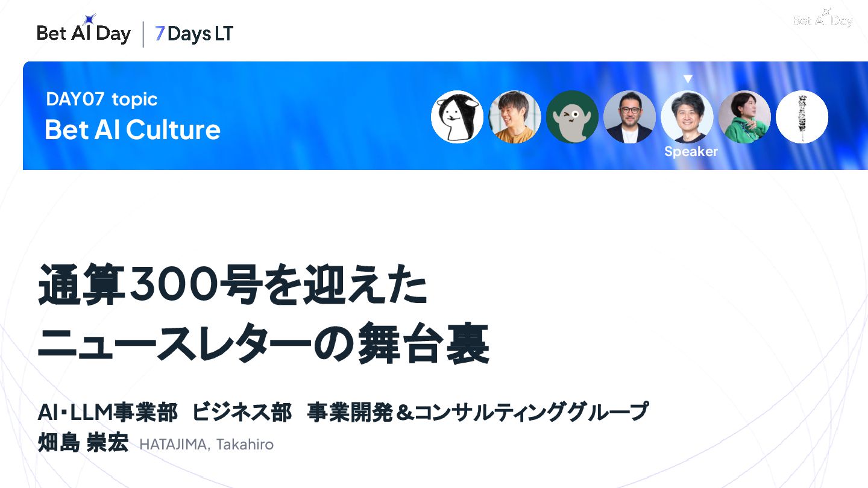Click the Bet AI Day logo
The height and width of the screenshot is (488, 868).
coord(84,30)
